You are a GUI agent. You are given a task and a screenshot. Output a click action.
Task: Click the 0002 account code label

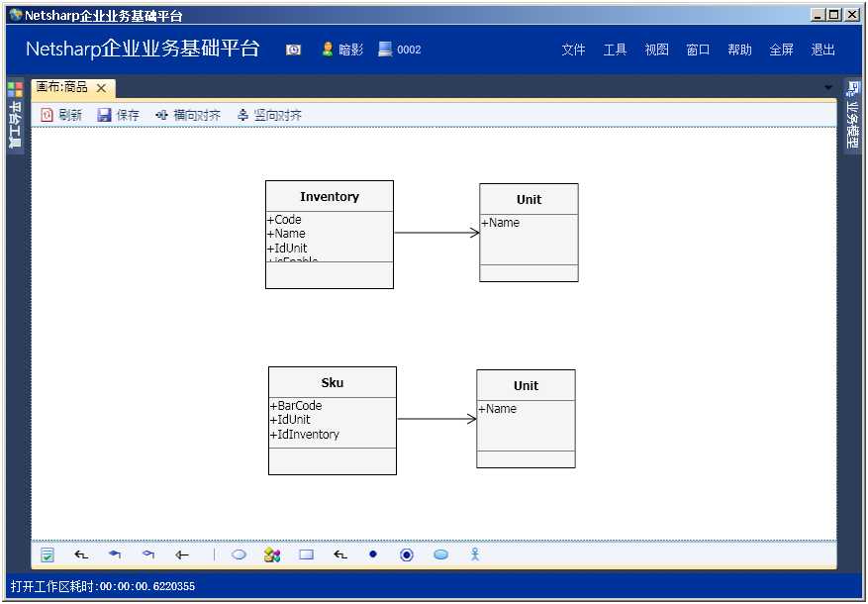click(409, 50)
